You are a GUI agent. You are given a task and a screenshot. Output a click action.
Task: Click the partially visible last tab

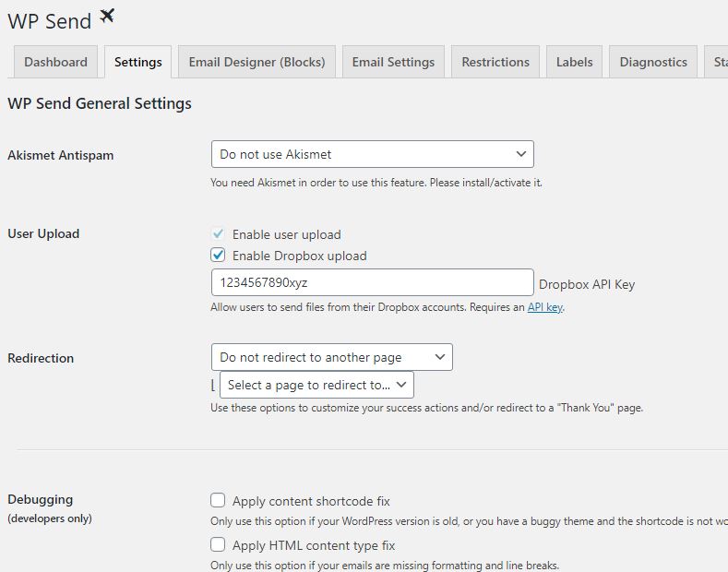pyautogui.click(x=716, y=62)
